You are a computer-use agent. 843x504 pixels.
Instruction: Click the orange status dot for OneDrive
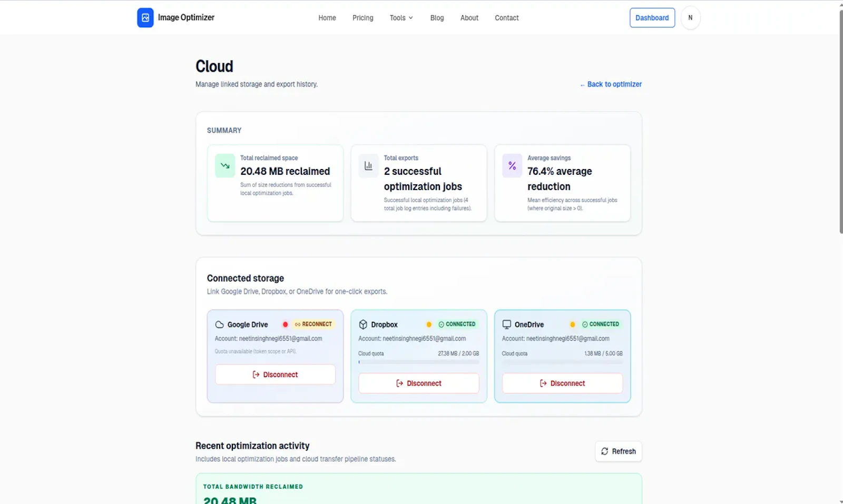pos(572,324)
